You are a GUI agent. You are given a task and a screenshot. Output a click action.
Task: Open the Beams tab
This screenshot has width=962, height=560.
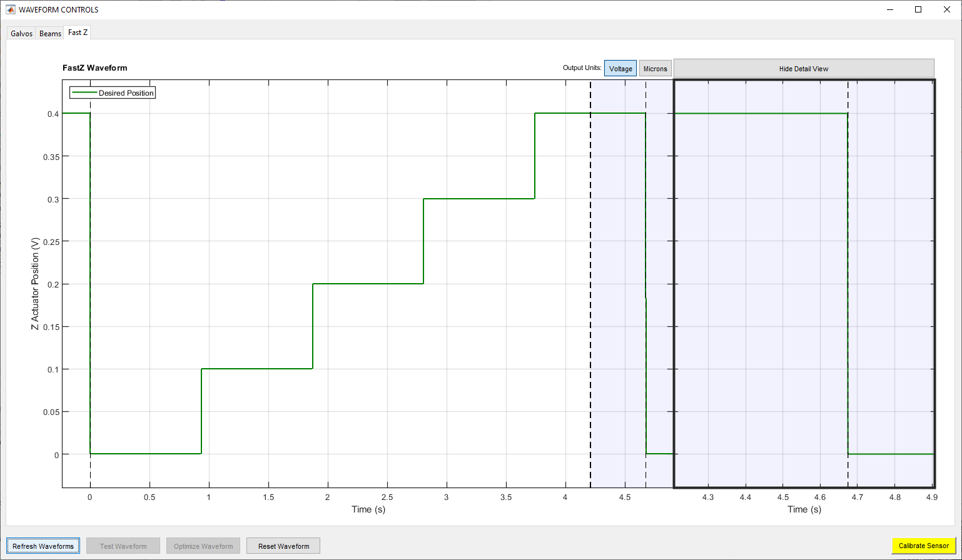click(51, 34)
